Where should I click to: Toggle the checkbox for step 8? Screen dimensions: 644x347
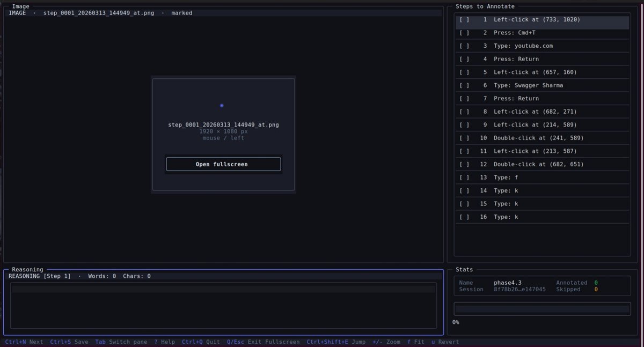pos(464,112)
